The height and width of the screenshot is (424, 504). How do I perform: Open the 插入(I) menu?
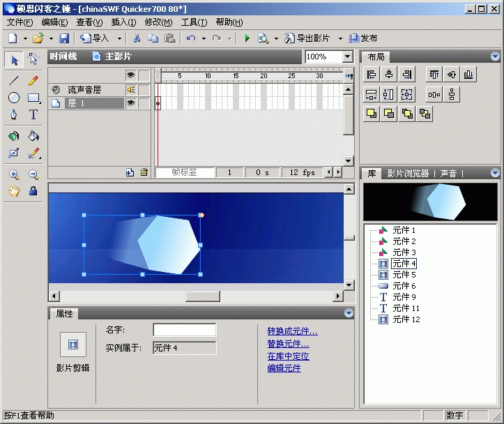[x=124, y=22]
